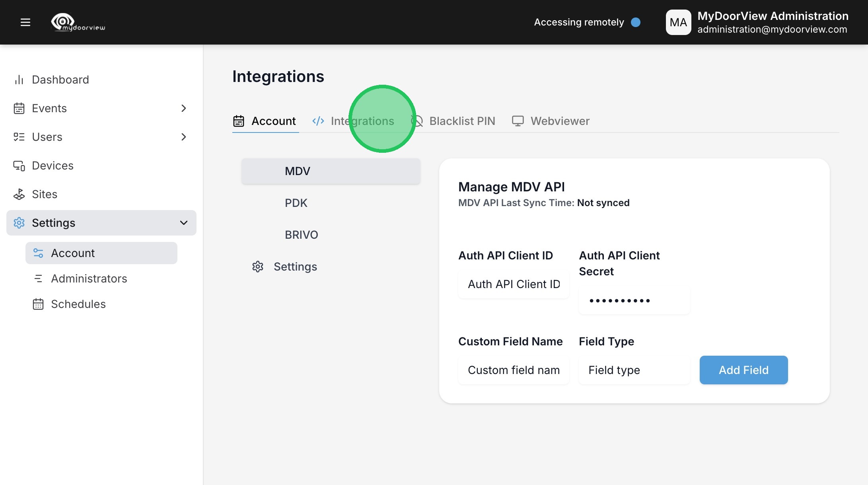Expand the Events menu chevron
The height and width of the screenshot is (485, 868).
coord(183,108)
